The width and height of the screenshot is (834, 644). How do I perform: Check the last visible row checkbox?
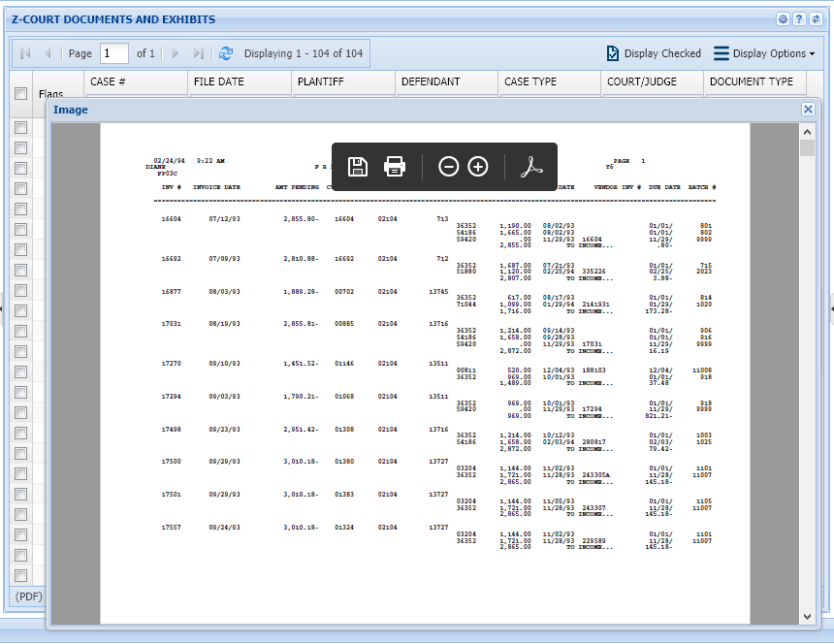20,575
